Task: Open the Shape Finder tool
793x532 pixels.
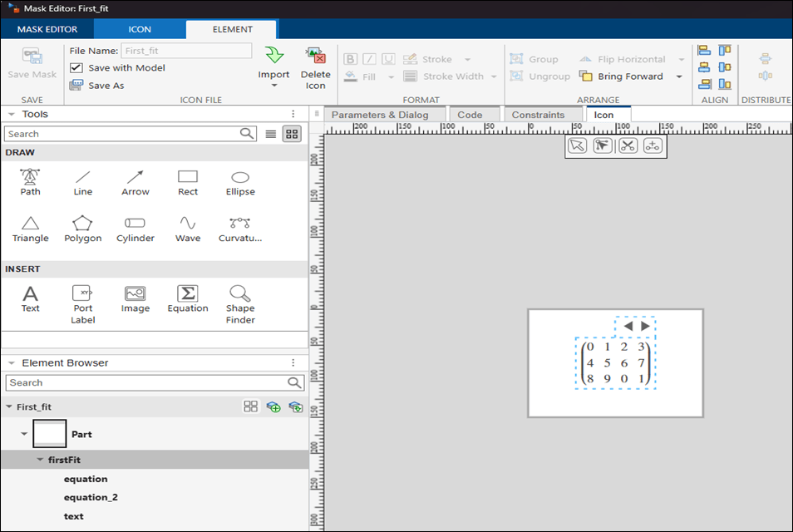Action: tap(240, 303)
